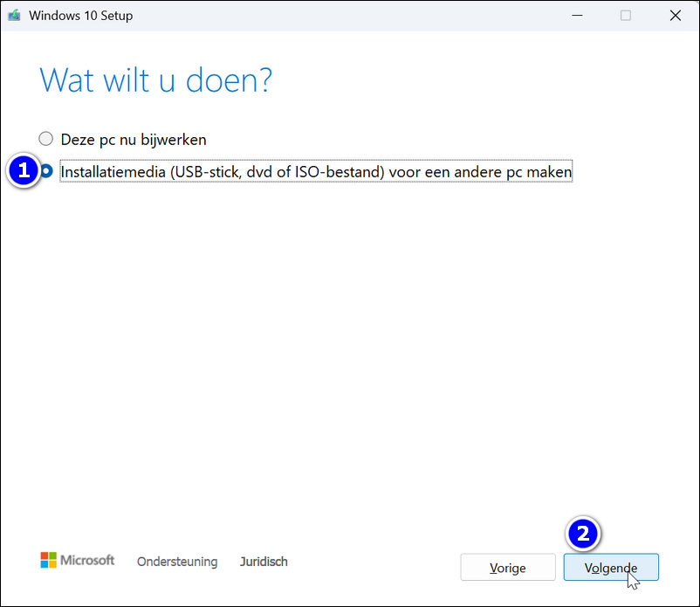Open the Ondersteuning link

(177, 562)
